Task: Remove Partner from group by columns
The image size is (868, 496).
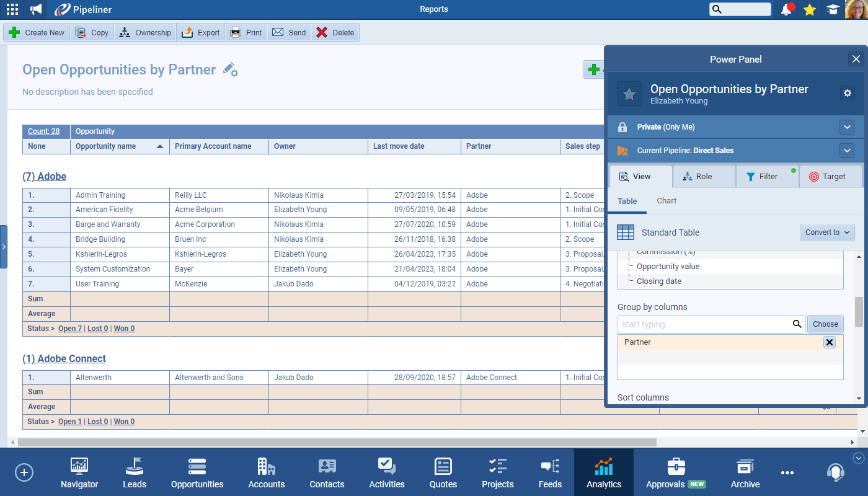Action: point(830,342)
